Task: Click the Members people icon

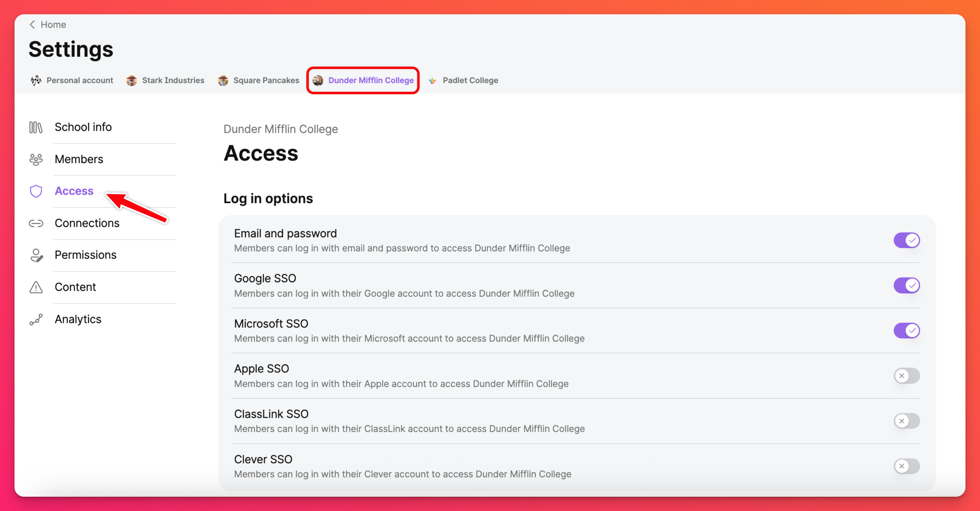Action: coord(36,159)
